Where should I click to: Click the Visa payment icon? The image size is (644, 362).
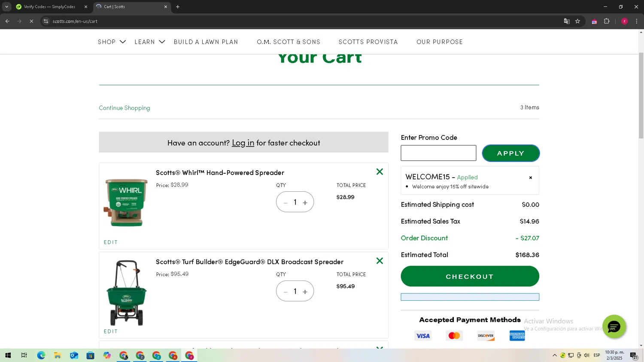(x=423, y=336)
